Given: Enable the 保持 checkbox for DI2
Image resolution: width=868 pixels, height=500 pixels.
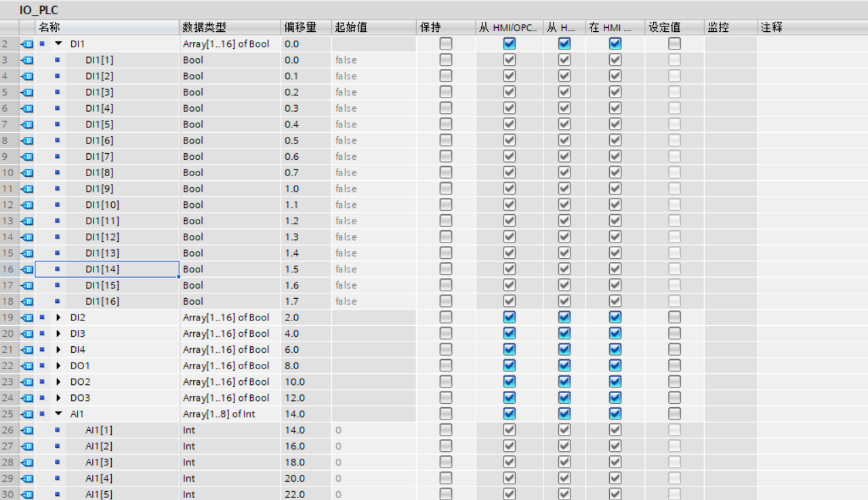Looking at the screenshot, I should pyautogui.click(x=444, y=316).
